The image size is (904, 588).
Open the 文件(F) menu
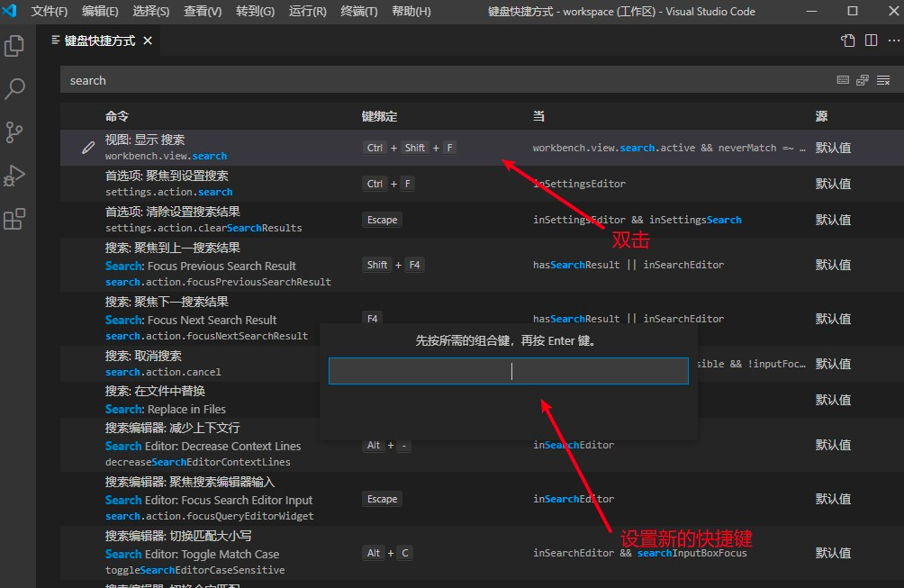[x=49, y=12]
